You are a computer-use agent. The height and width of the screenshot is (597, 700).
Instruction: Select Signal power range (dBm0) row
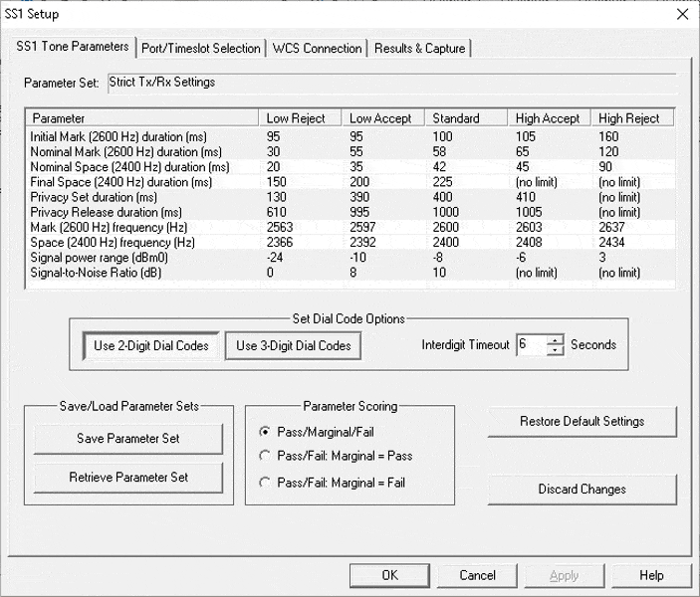click(x=350, y=258)
